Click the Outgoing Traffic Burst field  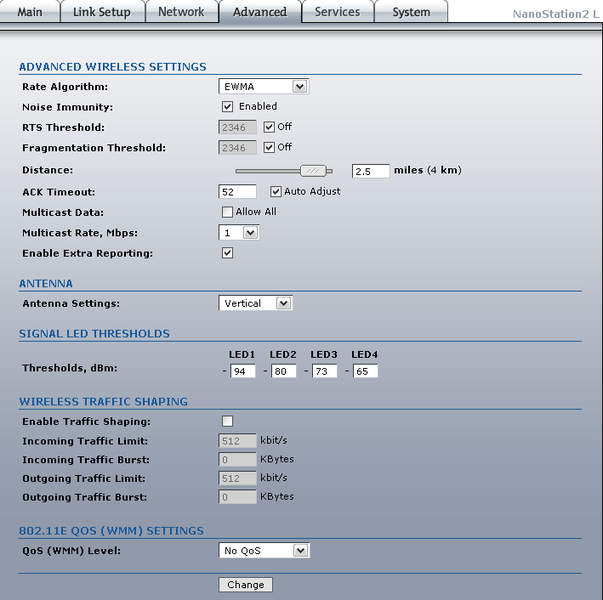[x=237, y=497]
